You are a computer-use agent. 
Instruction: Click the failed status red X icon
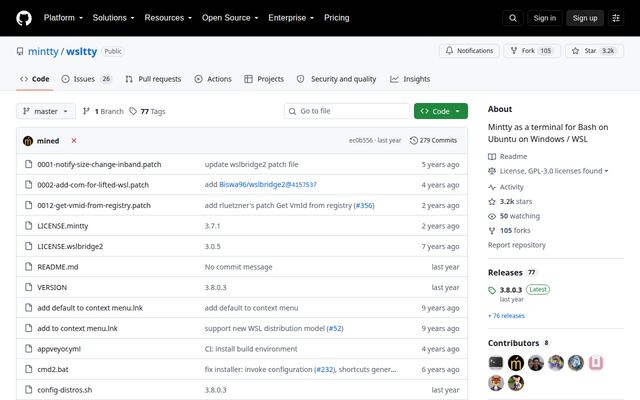point(74,140)
